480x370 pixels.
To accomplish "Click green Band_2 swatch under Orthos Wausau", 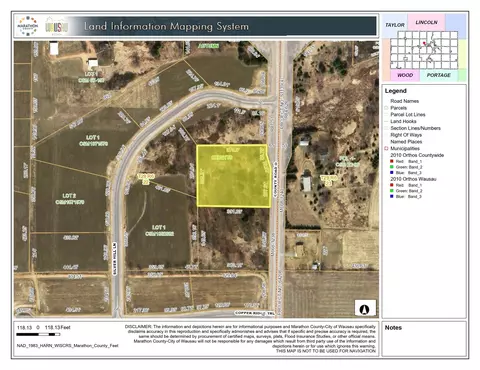I will [x=392, y=191].
